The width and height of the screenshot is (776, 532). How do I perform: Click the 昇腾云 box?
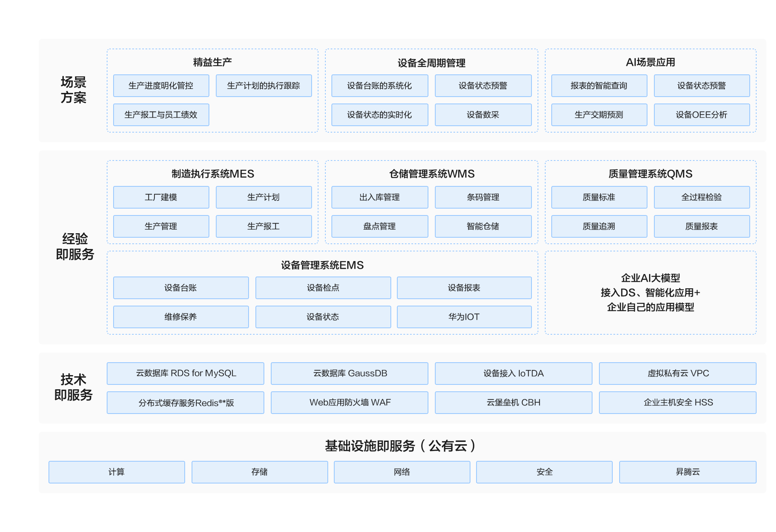click(688, 472)
